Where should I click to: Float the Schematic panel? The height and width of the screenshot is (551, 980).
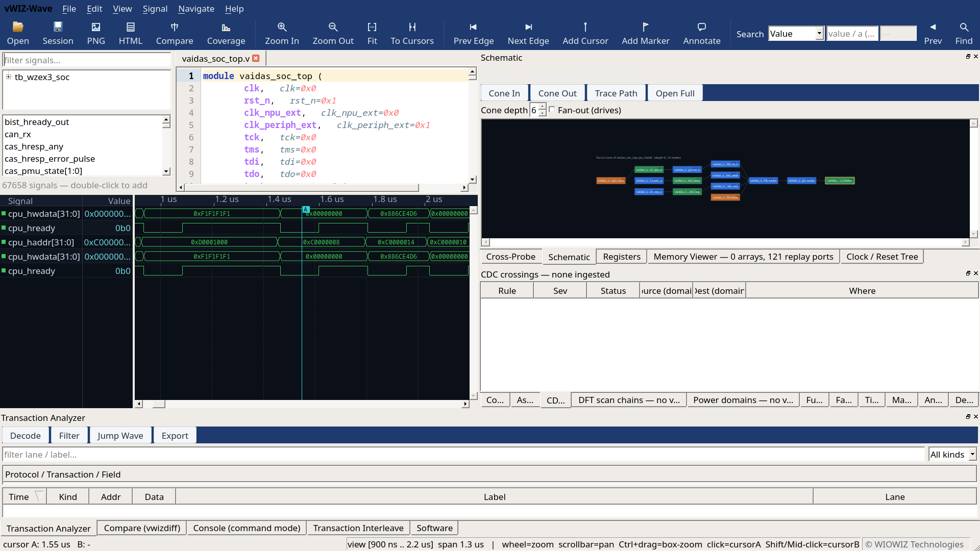968,57
